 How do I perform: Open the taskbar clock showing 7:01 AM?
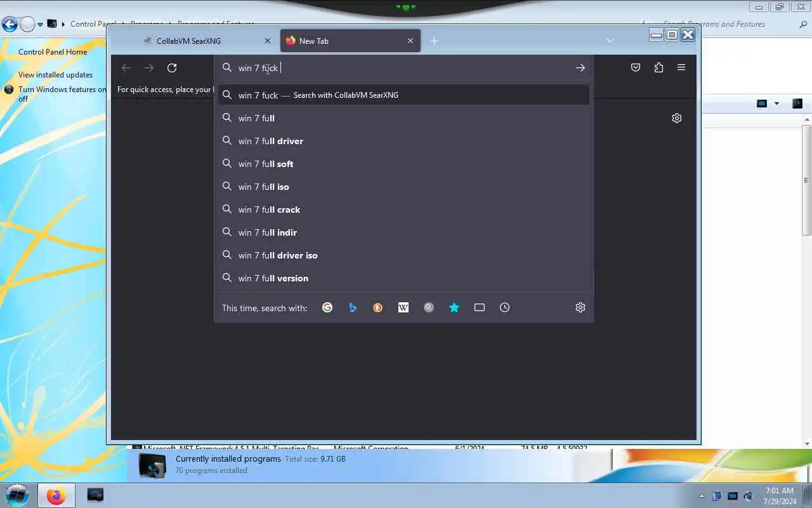pyautogui.click(x=780, y=496)
